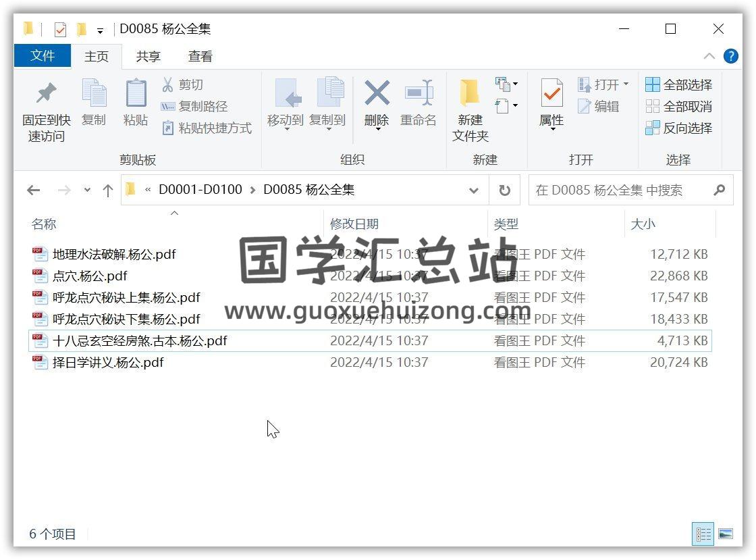
Task: Click Select None (全部取消)
Action: pos(679,107)
